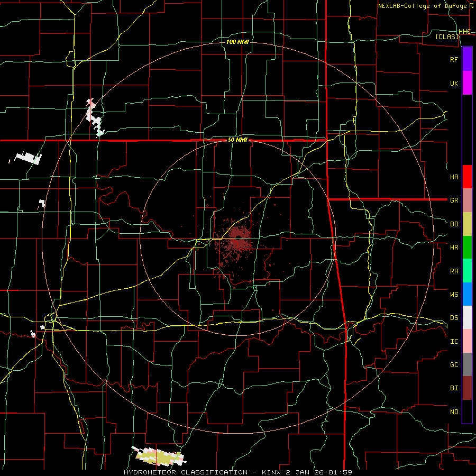This screenshot has width=476, height=476.
Task: Click the 'RA' legend label
Action: coord(454,271)
